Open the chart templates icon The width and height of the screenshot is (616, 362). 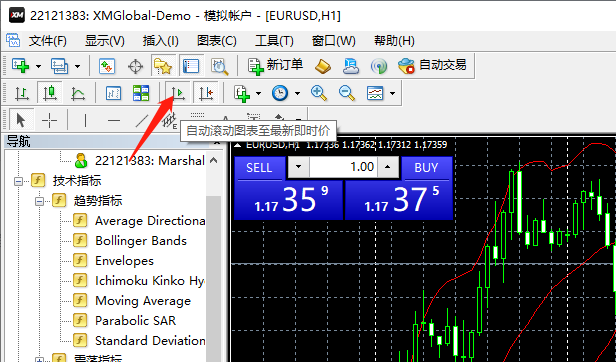coord(375,94)
